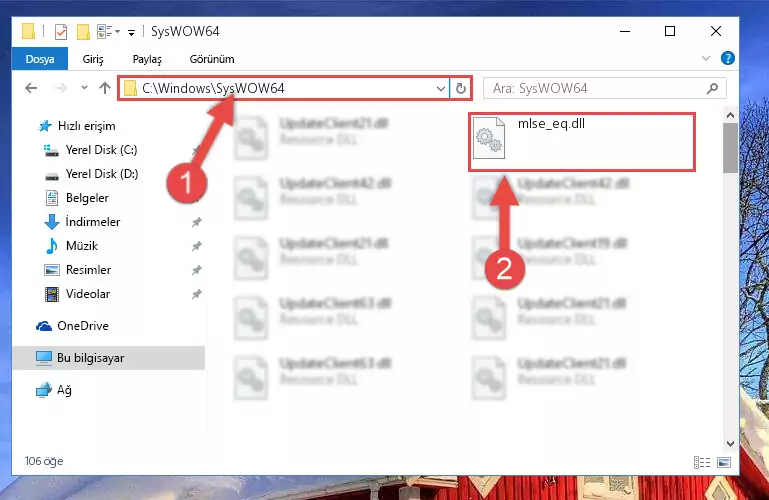Image resolution: width=769 pixels, height=500 pixels.
Task: Click the Ara: SysWOW64 search box
Action: click(604, 89)
